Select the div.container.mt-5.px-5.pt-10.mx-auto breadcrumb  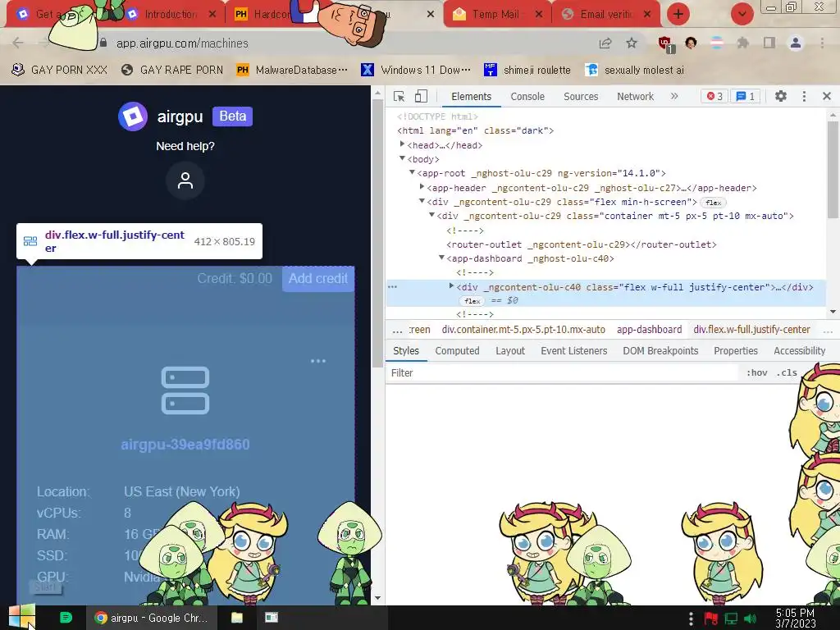(x=523, y=330)
